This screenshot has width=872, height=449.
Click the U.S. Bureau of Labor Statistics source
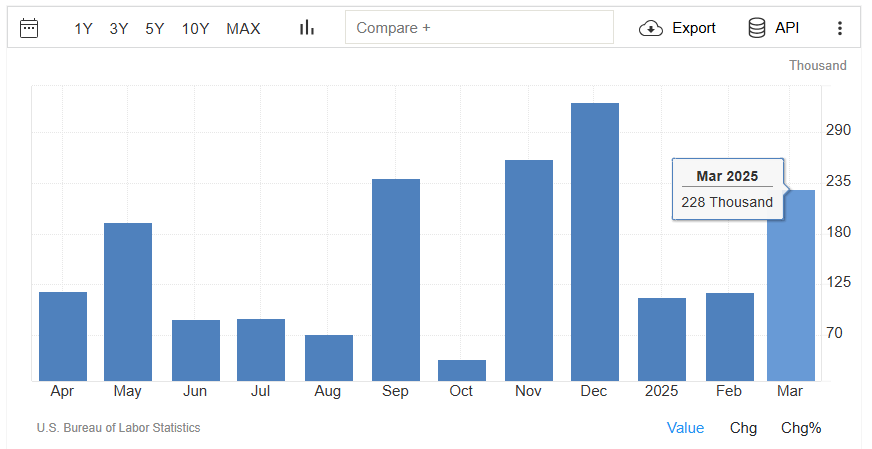(x=118, y=428)
